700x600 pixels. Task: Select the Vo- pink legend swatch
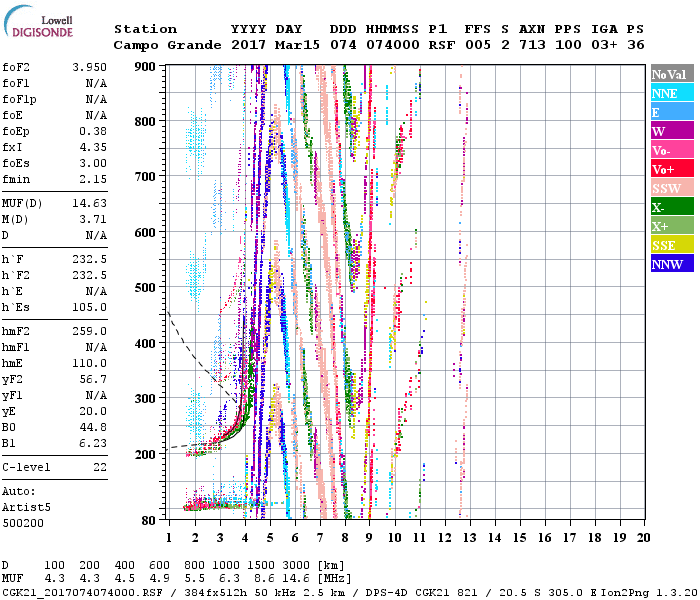click(668, 150)
